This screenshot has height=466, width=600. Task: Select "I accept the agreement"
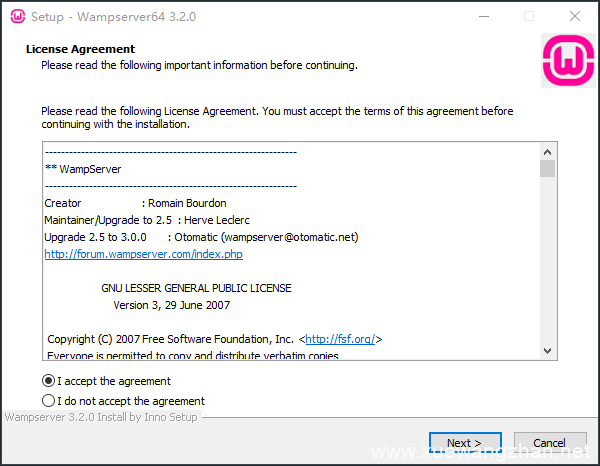click(49, 381)
